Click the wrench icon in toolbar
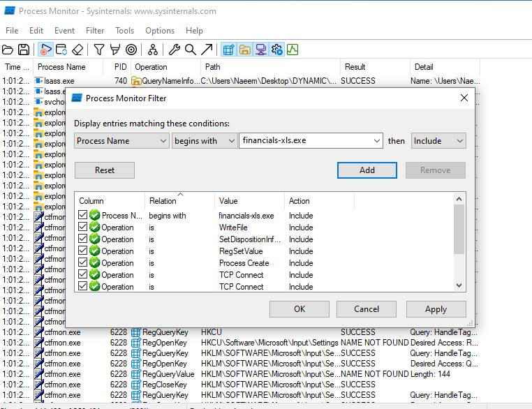The height and width of the screenshot is (409, 532). click(175, 50)
